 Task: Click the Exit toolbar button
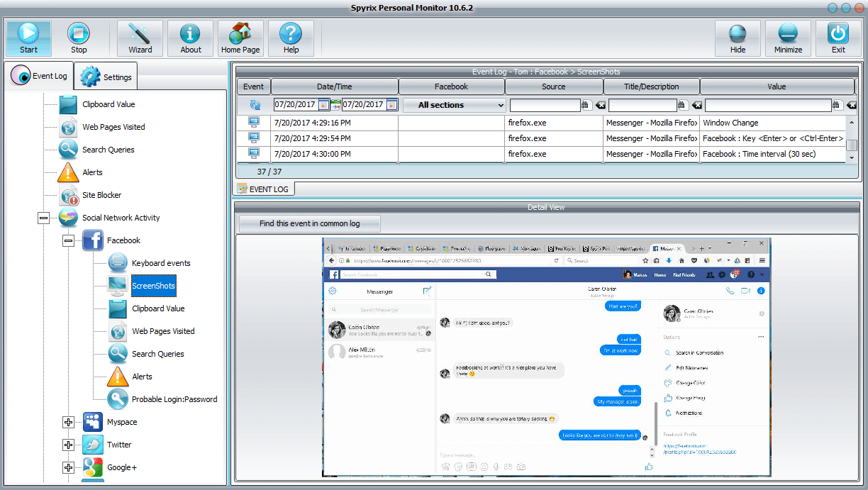click(838, 38)
